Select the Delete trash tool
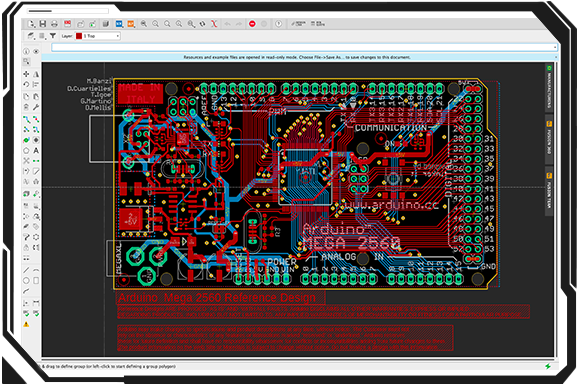 click(x=26, y=107)
